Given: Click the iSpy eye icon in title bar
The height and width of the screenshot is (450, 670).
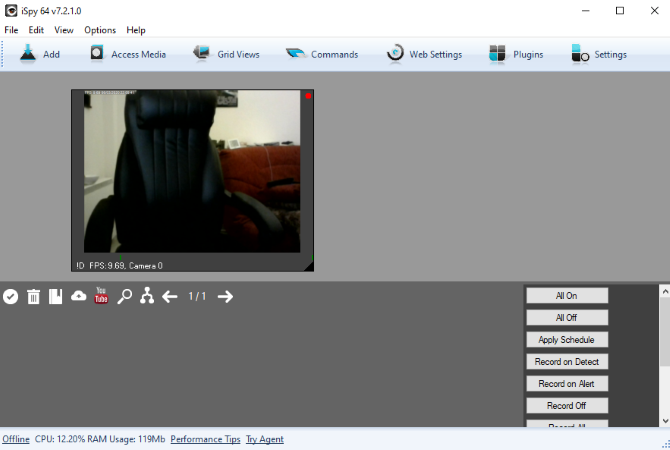Looking at the screenshot, I should click(11, 11).
